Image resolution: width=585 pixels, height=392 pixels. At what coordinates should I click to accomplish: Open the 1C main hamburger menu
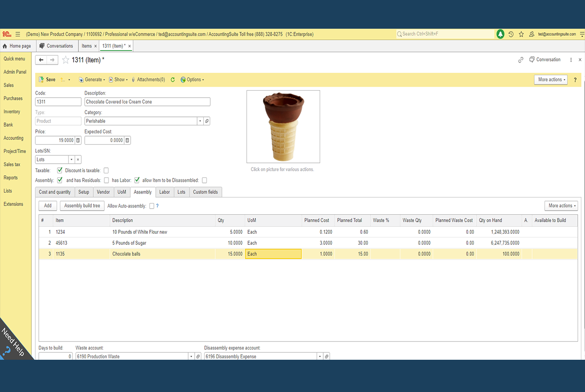[x=18, y=34]
